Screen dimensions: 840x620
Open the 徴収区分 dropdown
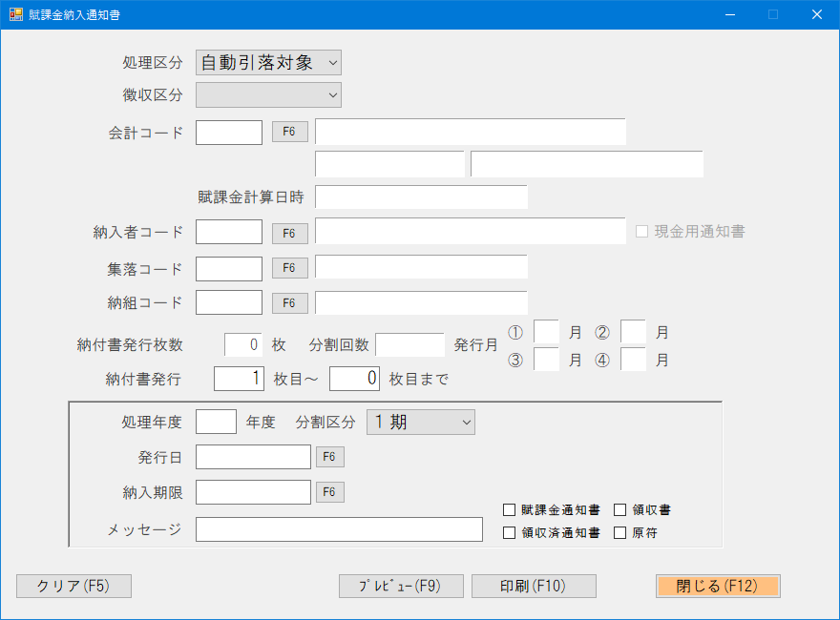pos(267,95)
